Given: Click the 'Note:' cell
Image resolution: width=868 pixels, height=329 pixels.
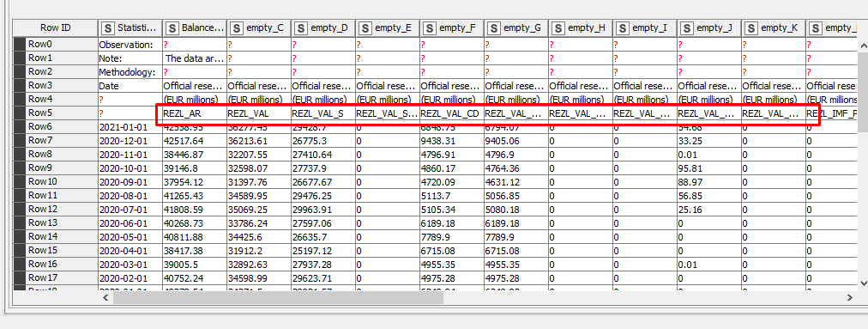Looking at the screenshot, I should coord(130,58).
